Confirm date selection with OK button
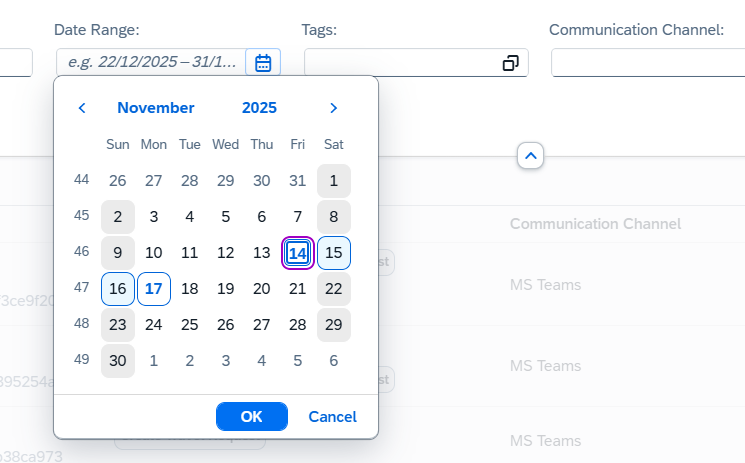This screenshot has height=463, width=745. coord(251,416)
